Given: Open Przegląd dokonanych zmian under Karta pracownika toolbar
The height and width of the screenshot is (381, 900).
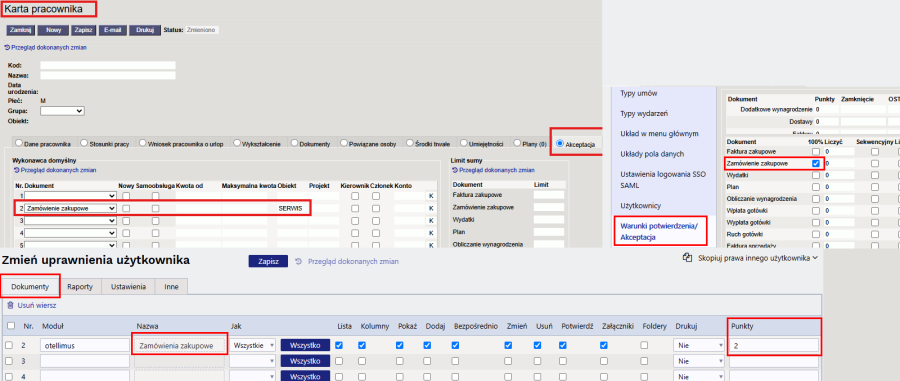Looking at the screenshot, I should click(46, 48).
